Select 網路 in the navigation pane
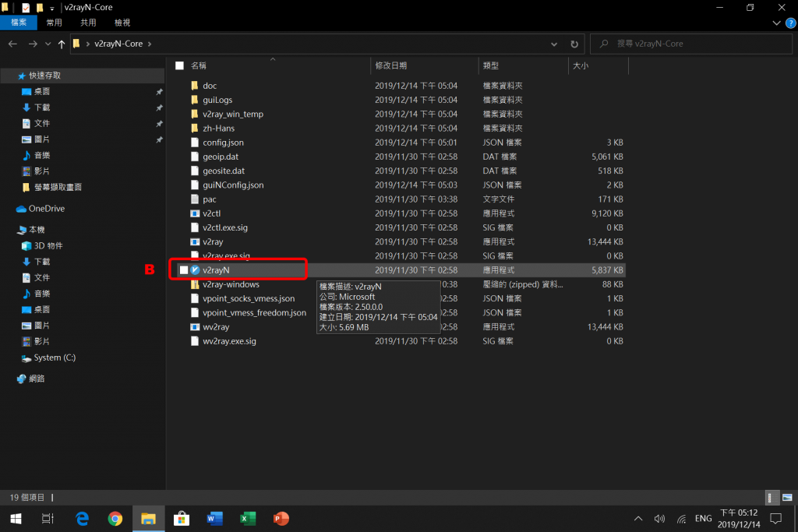This screenshot has width=798, height=532. (36, 379)
